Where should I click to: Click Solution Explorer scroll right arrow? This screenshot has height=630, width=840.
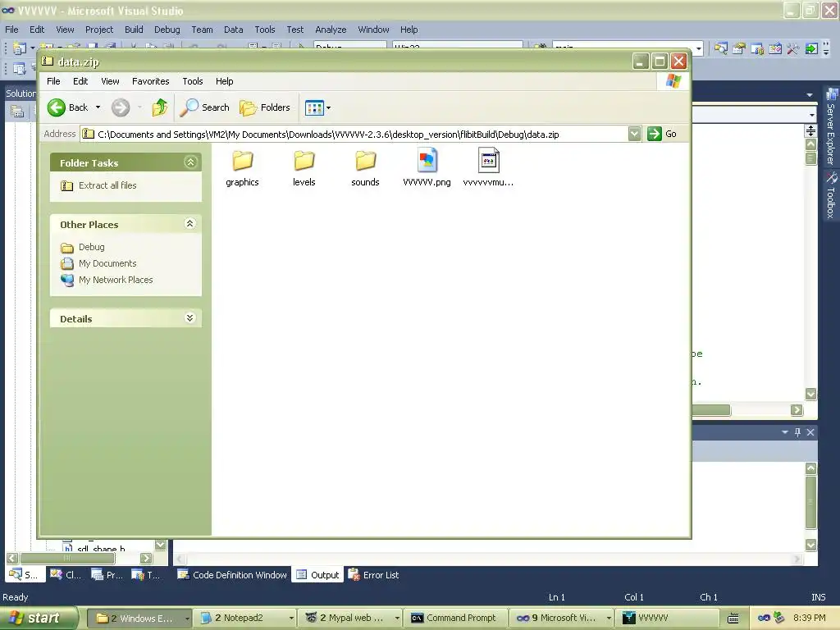(146, 558)
